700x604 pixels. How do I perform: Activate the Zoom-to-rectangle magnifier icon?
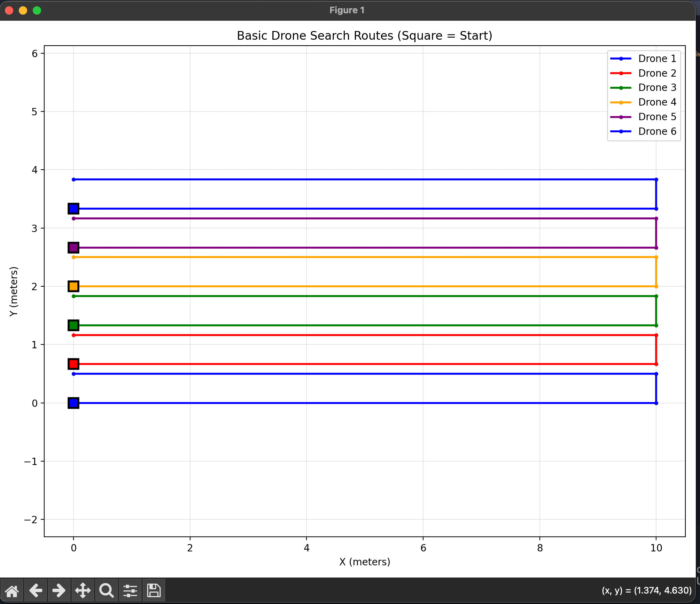[106, 590]
